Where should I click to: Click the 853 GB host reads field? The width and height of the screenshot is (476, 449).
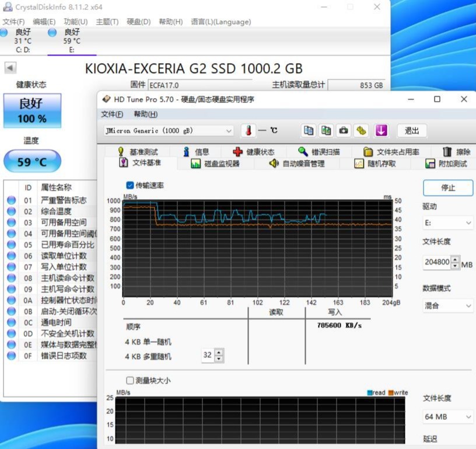(356, 85)
